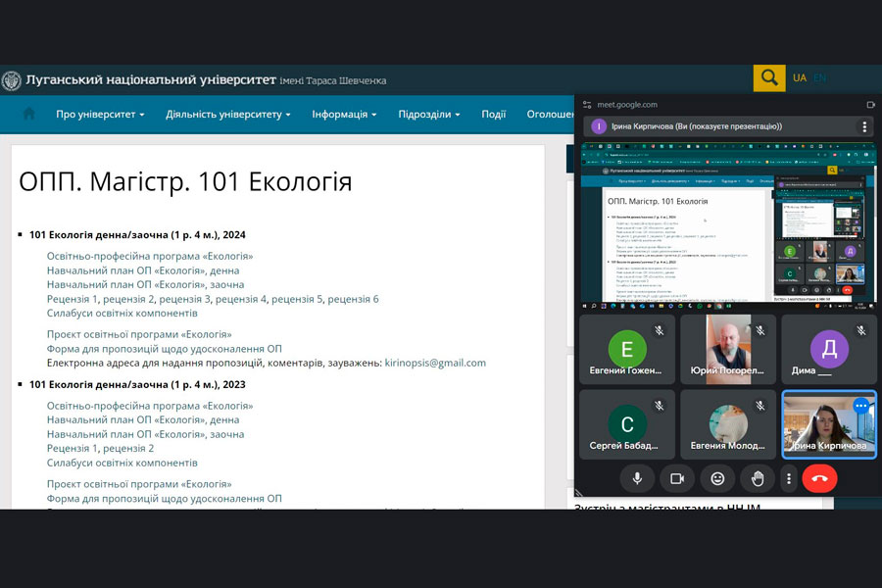Open the site search magnifier button

point(769,77)
